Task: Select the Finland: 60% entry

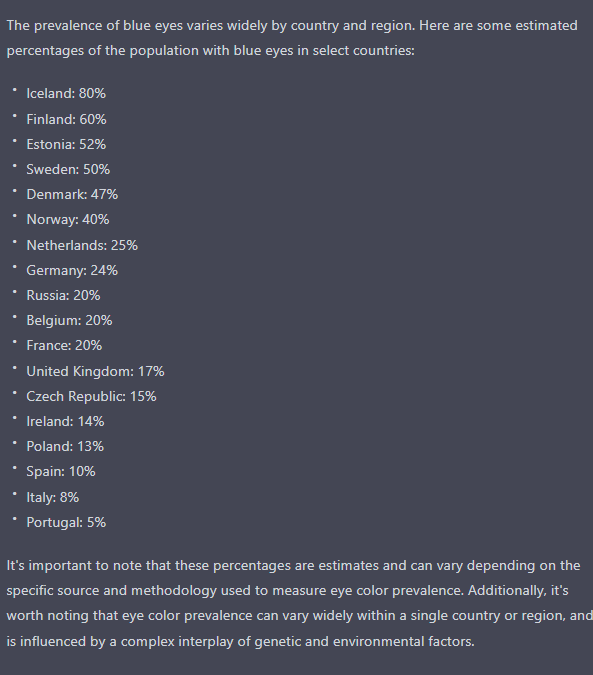Action: pos(66,119)
